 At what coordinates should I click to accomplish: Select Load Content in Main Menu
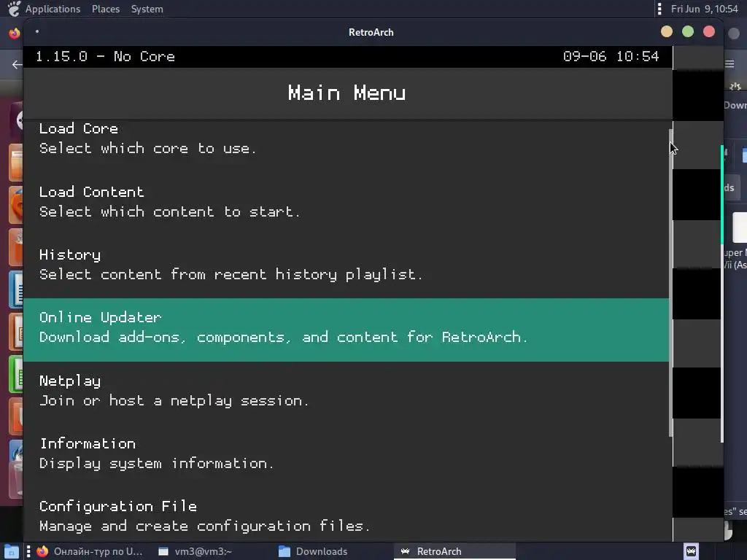pos(346,202)
